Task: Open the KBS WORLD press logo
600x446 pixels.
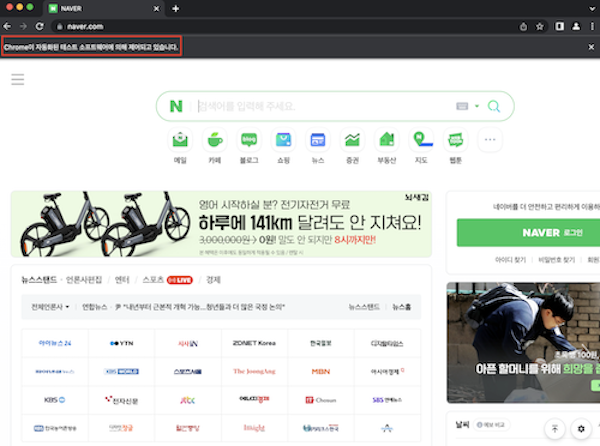Action: (x=122, y=371)
